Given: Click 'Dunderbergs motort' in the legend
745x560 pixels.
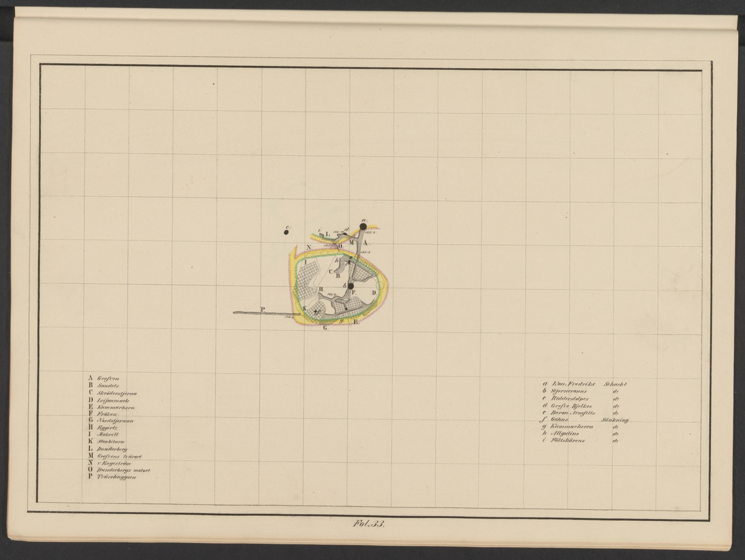Looking at the screenshot, I should pos(124,471).
